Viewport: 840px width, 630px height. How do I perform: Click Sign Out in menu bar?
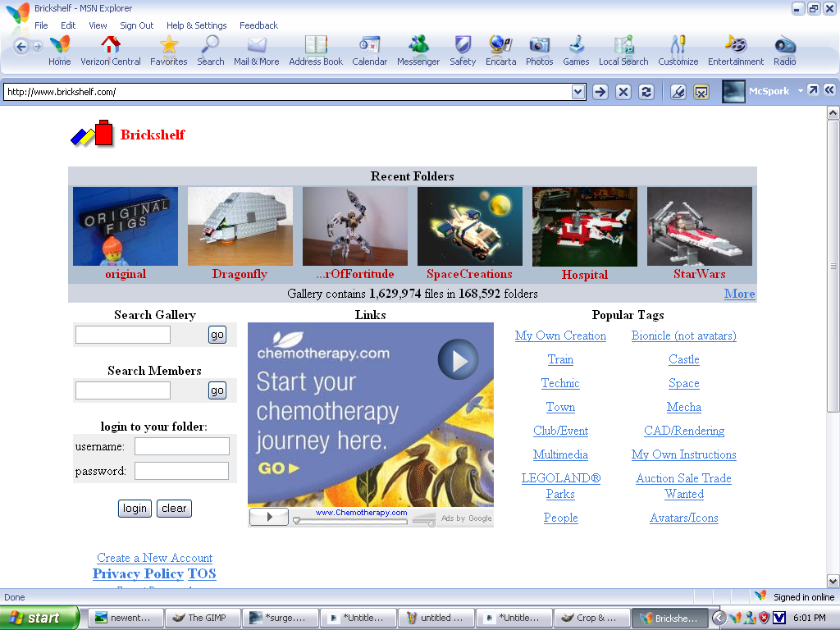[x=137, y=25]
